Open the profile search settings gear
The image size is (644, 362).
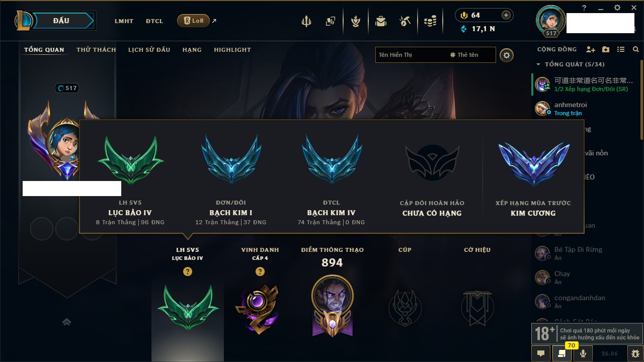507,55
